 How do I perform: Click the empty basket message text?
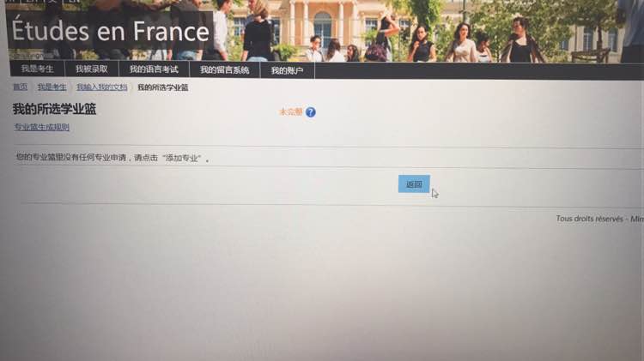[112, 158]
